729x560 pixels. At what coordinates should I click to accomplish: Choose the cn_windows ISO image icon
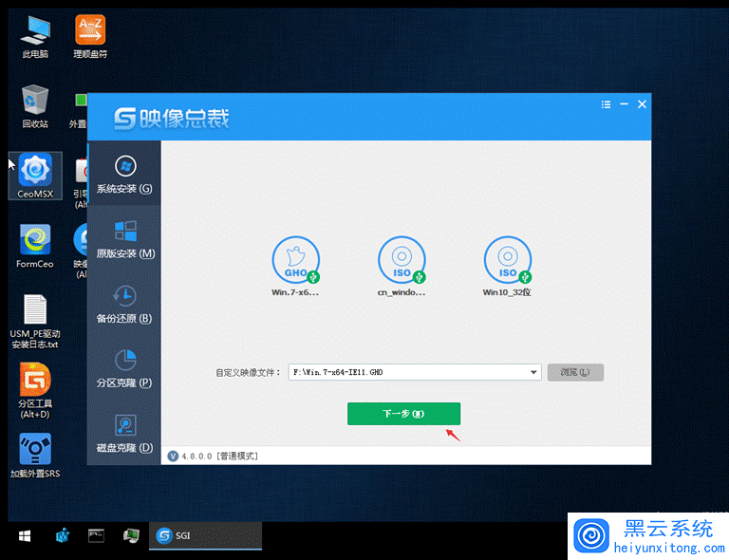pyautogui.click(x=402, y=261)
